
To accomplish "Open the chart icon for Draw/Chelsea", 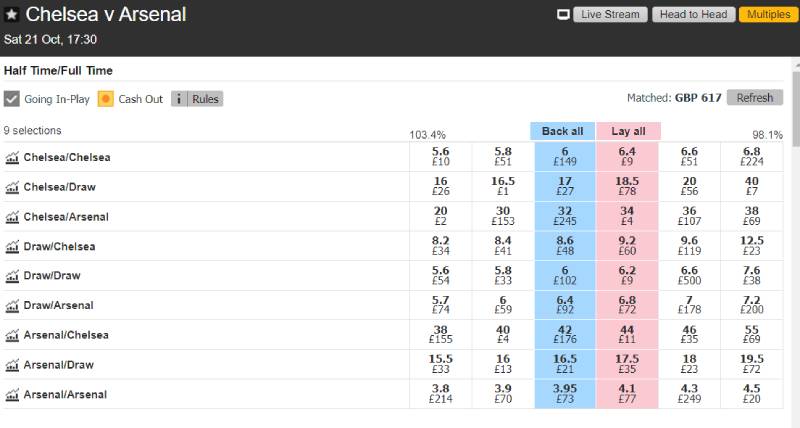I will coord(12,247).
